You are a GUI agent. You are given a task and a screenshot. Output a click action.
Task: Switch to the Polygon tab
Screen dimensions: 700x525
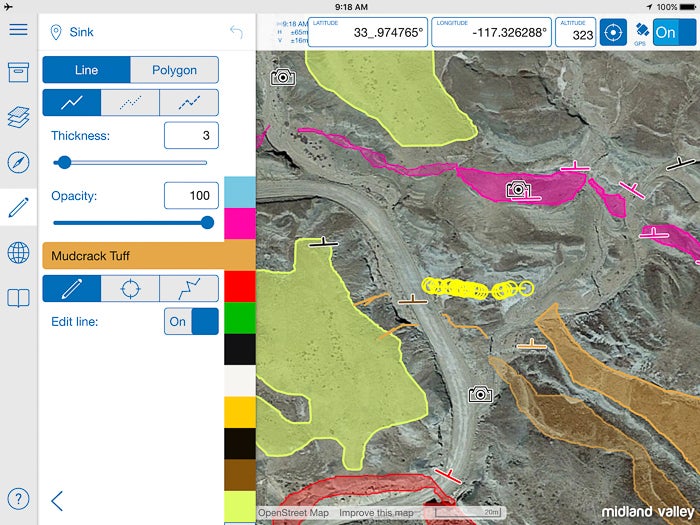[x=174, y=70]
